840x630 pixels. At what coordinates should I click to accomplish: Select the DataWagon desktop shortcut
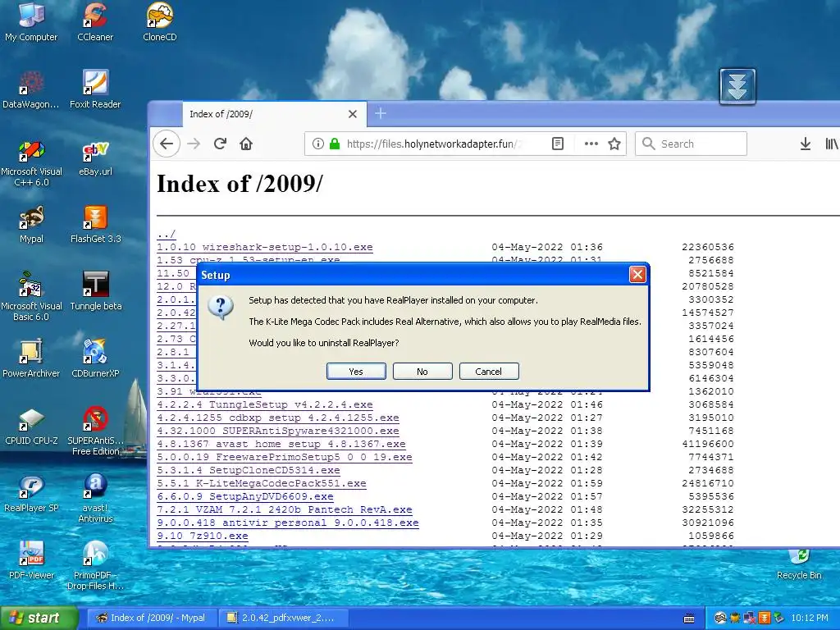tap(31, 89)
